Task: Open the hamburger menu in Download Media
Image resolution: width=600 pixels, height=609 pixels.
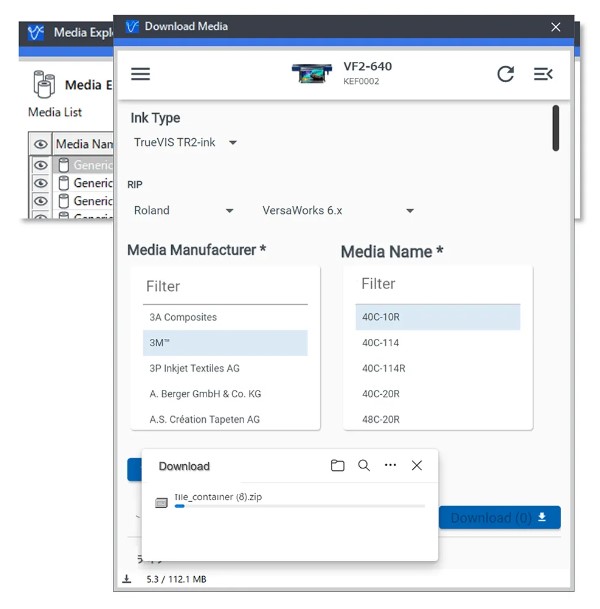Action: pos(140,74)
